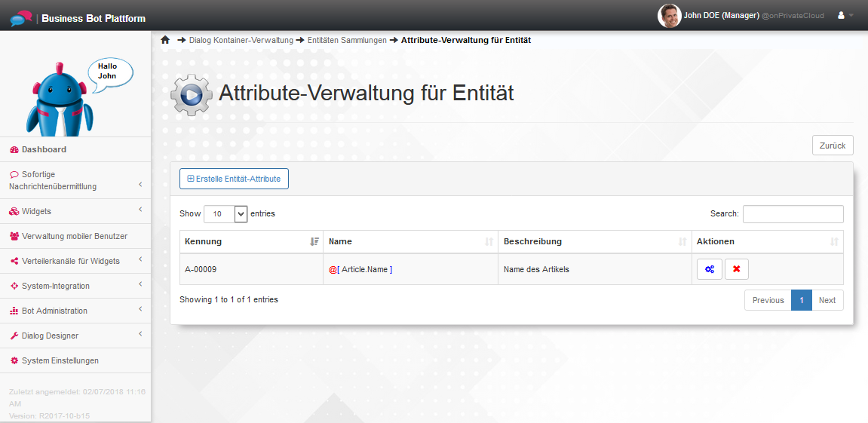This screenshot has width=868, height=423.
Task: Click the home icon in breadcrumb
Action: [165, 40]
